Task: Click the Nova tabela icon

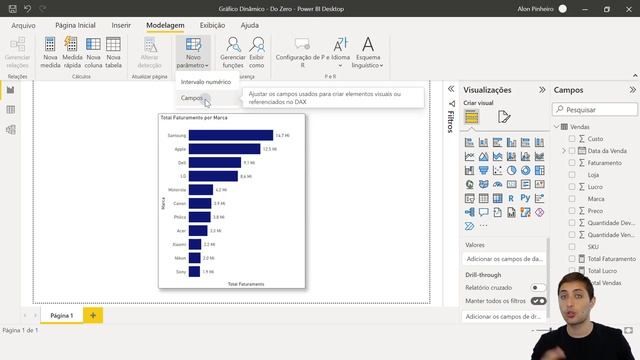Action: coord(113,44)
